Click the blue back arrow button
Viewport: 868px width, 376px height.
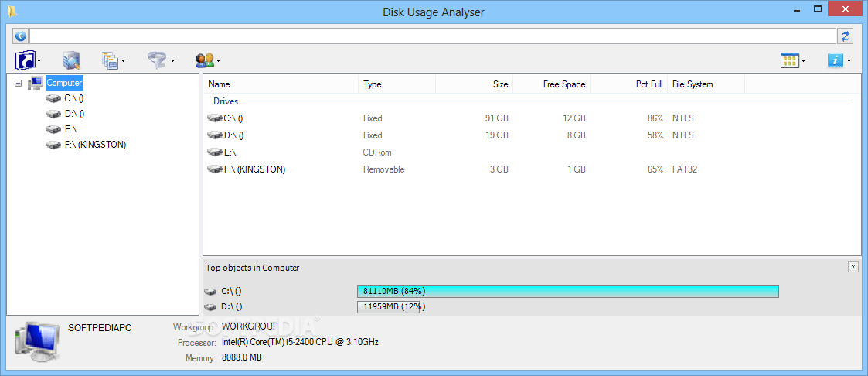point(20,36)
